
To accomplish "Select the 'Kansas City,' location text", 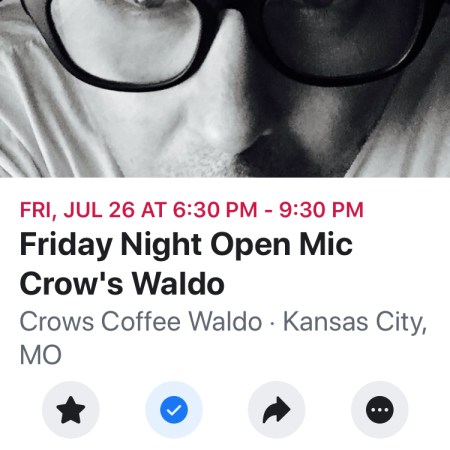I will click(355, 323).
